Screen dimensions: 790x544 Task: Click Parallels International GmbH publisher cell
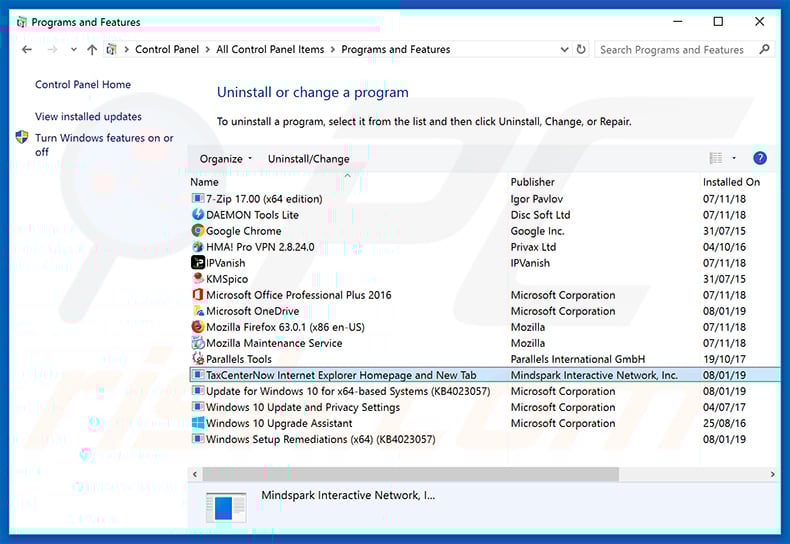(577, 359)
